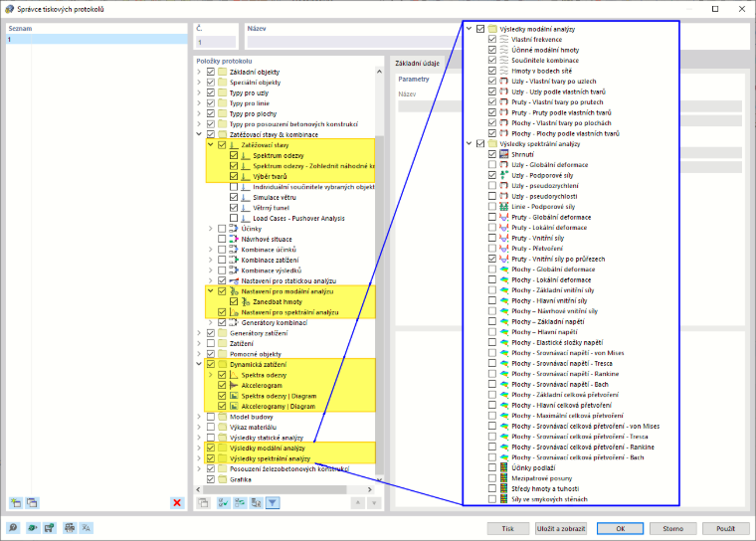The height and width of the screenshot is (541, 756).
Task: Expand the Základní objekty node
Action: pos(199,72)
